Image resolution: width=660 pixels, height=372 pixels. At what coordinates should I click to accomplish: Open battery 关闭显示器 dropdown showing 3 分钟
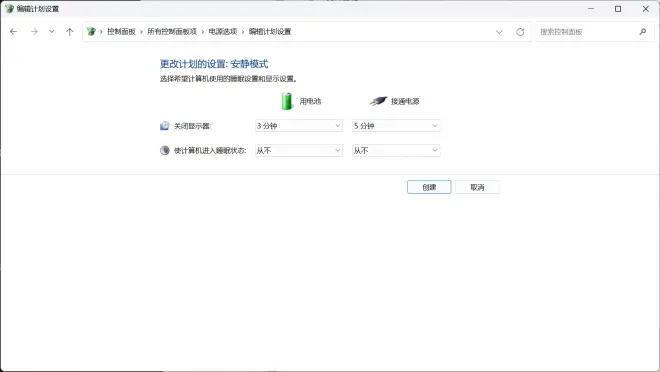pos(299,125)
